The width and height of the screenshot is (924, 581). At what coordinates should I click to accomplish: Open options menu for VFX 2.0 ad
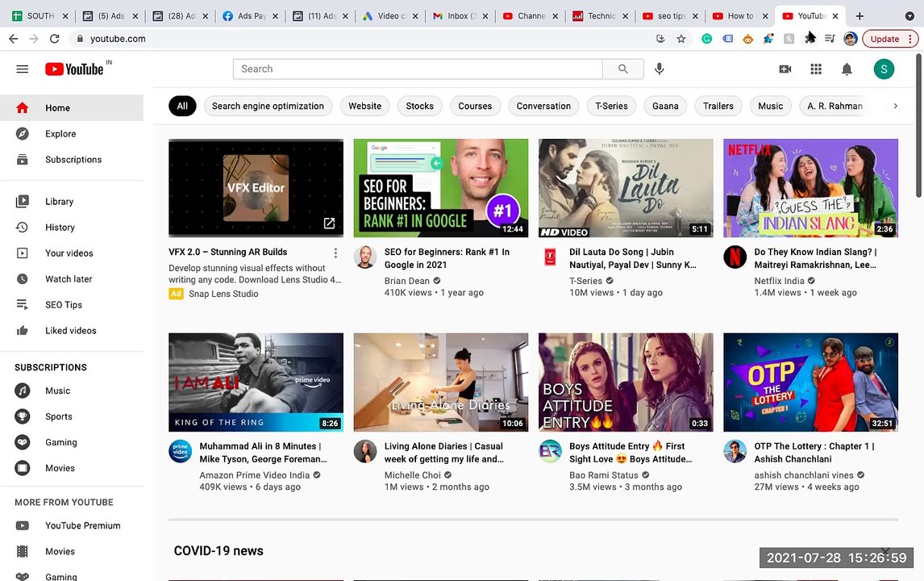(x=335, y=253)
